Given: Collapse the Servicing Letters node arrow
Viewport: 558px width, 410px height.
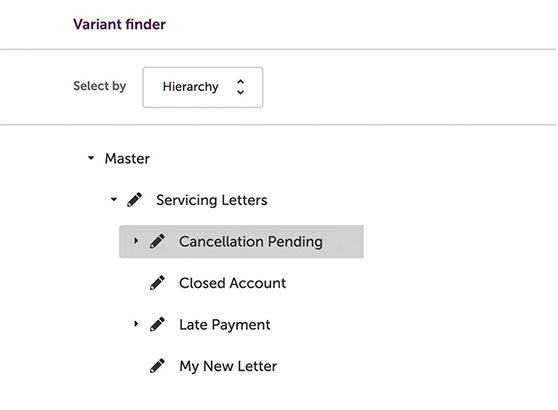Looking at the screenshot, I should coord(114,199).
